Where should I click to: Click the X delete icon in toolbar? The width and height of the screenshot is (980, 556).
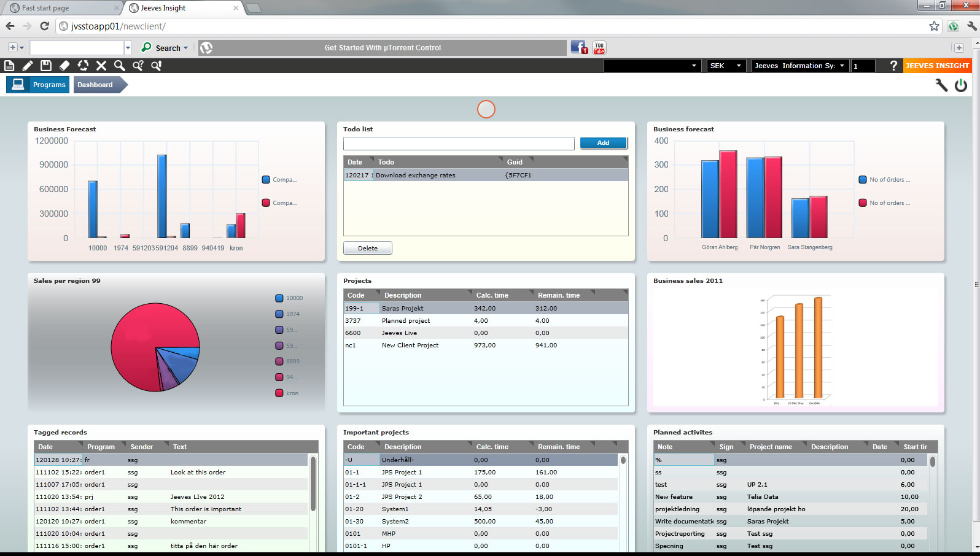click(101, 66)
